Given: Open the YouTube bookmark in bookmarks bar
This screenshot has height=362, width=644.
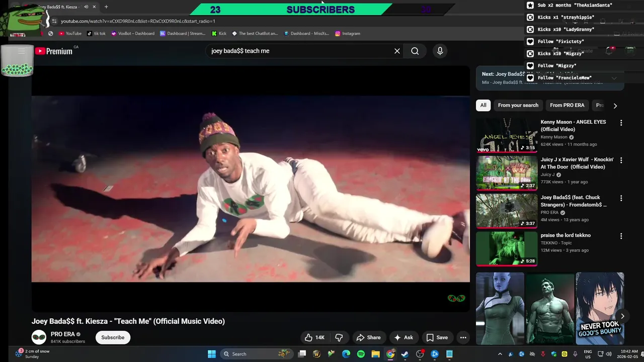Looking at the screenshot, I should coord(70,34).
